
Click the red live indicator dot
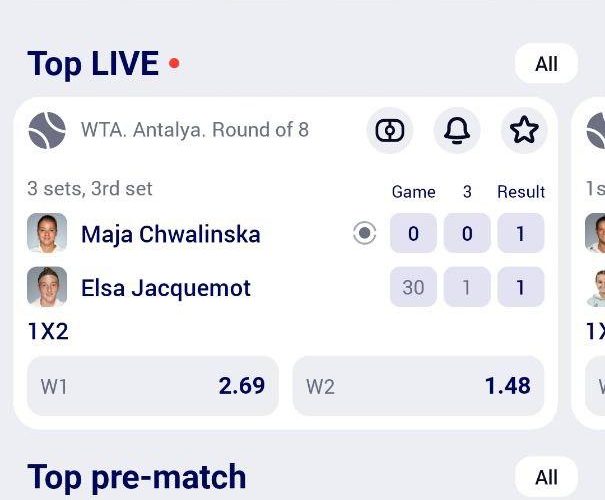coord(174,64)
